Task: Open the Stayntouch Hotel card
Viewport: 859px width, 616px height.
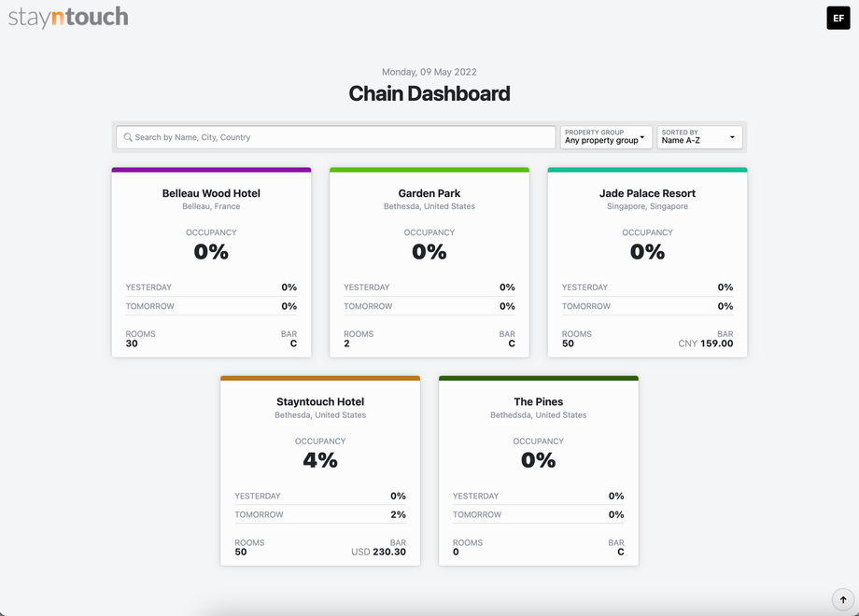Action: pos(320,471)
